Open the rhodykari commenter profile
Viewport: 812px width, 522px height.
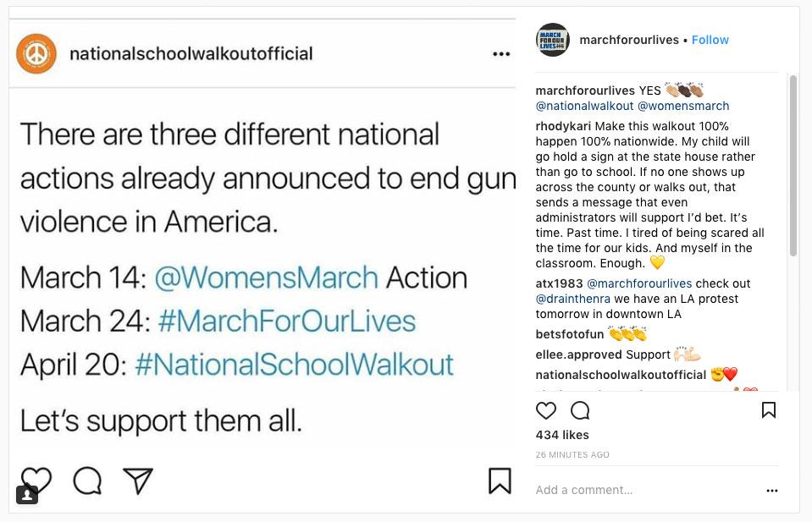(563, 126)
